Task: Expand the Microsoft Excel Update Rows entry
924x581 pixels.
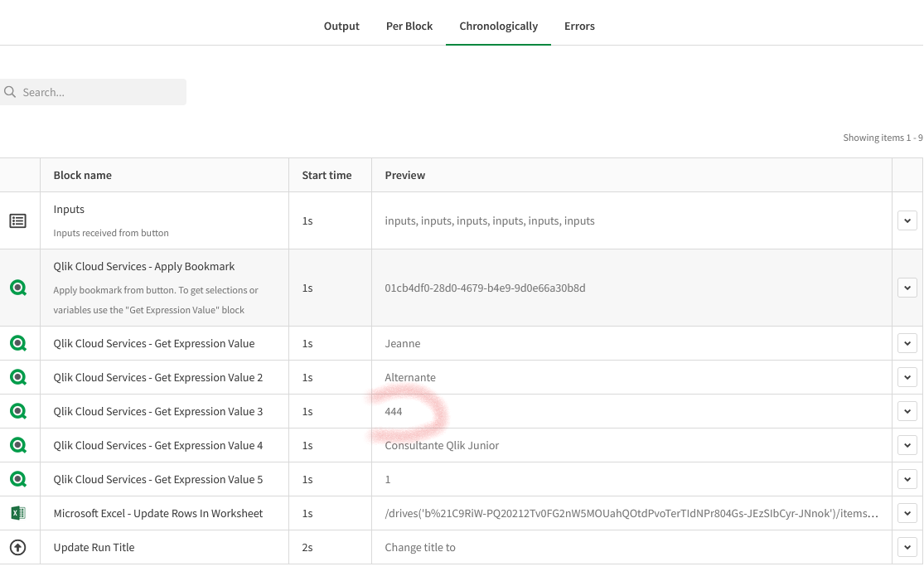Action: (907, 513)
